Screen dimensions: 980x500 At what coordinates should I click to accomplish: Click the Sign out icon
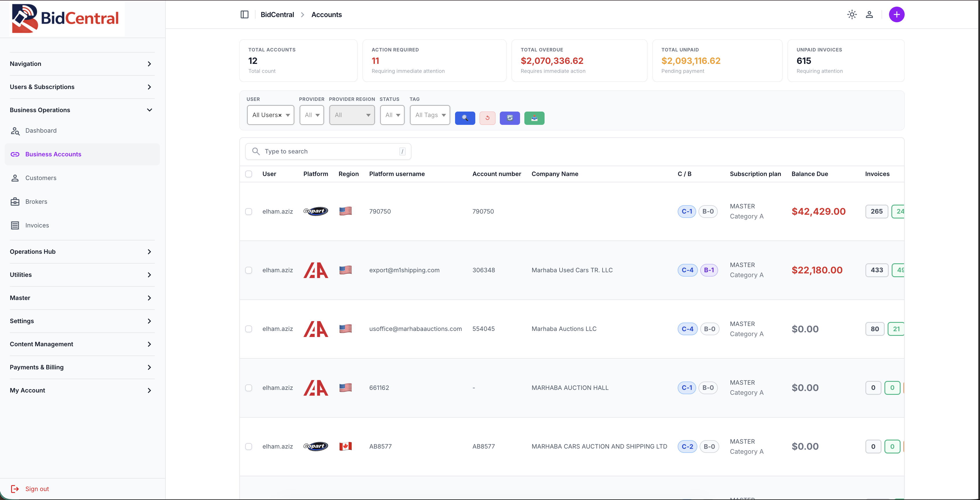click(15, 489)
